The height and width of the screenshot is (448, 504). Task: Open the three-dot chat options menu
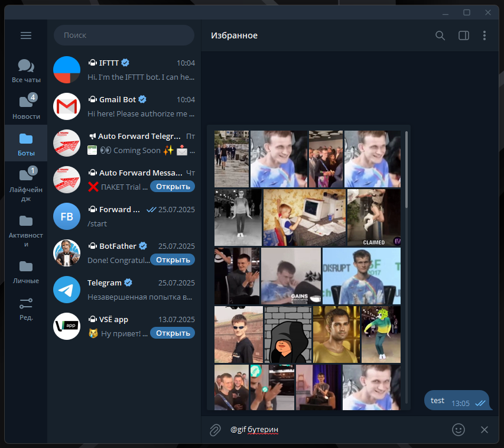[484, 35]
